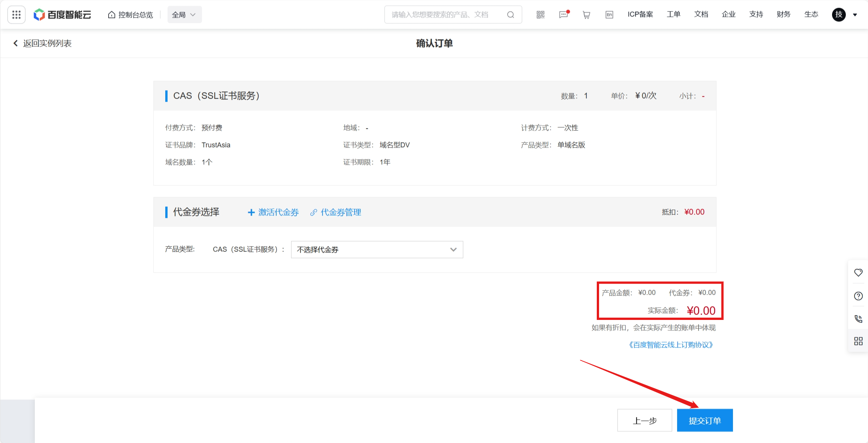Click 激活代金券 link
Screen dimensions: 868x443
tap(273, 212)
